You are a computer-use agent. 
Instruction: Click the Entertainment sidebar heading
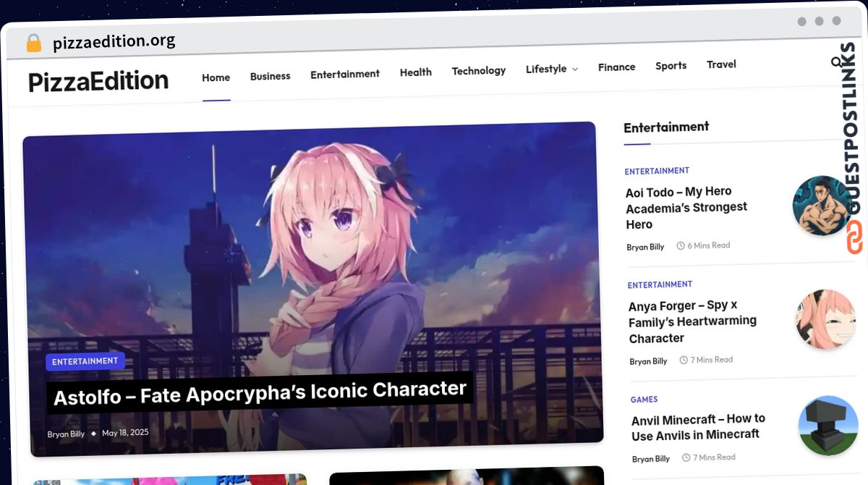click(x=666, y=127)
